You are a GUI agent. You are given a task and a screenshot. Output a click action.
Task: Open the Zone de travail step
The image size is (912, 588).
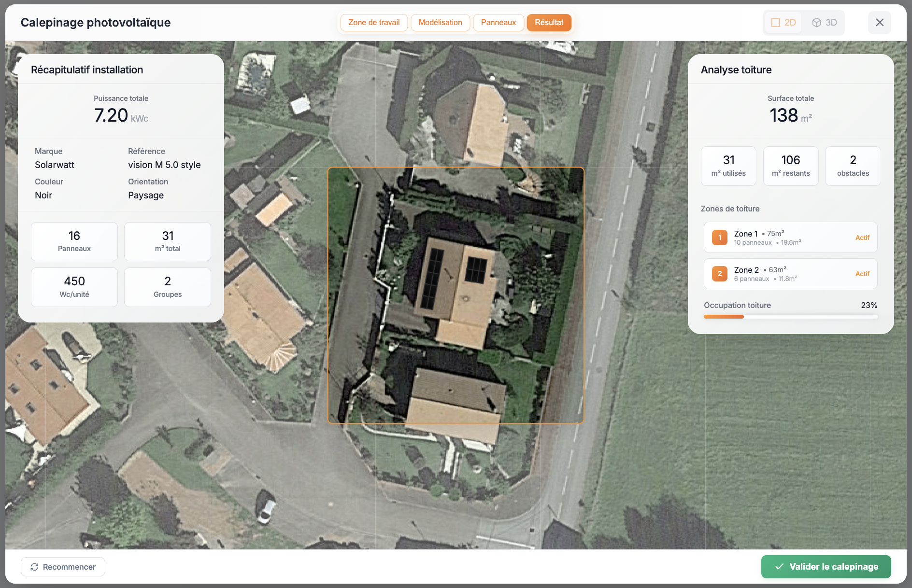374,23
